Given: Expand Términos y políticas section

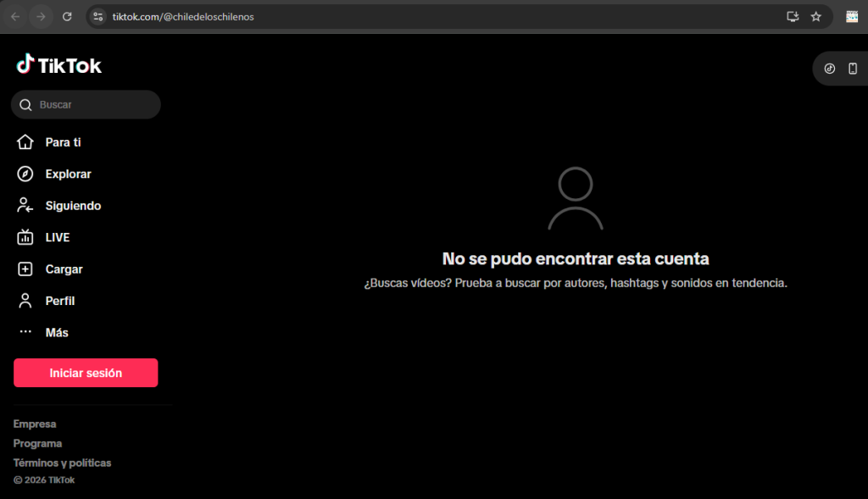Looking at the screenshot, I should (x=62, y=463).
